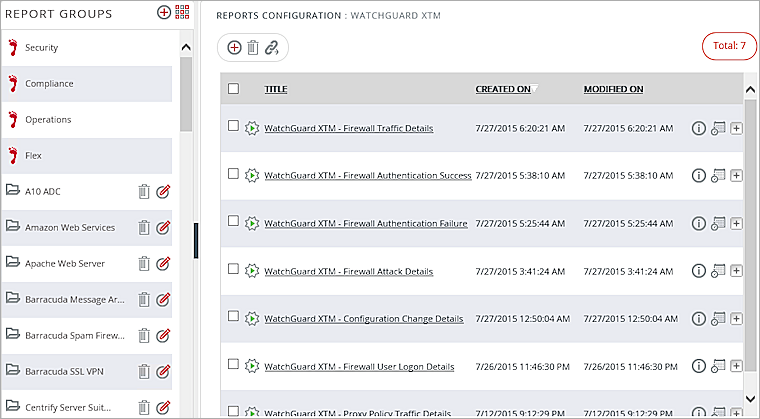Click the grid view icon beside Report Groups

(182, 13)
